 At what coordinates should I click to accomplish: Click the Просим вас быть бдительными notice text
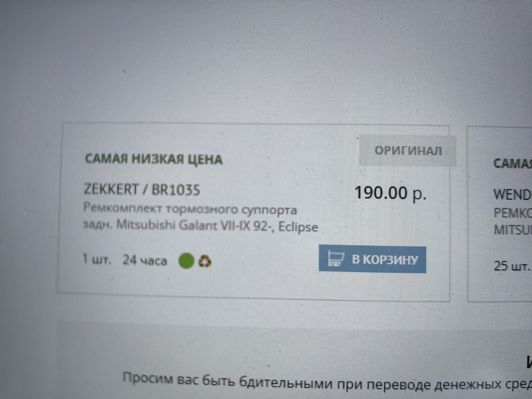(x=327, y=383)
